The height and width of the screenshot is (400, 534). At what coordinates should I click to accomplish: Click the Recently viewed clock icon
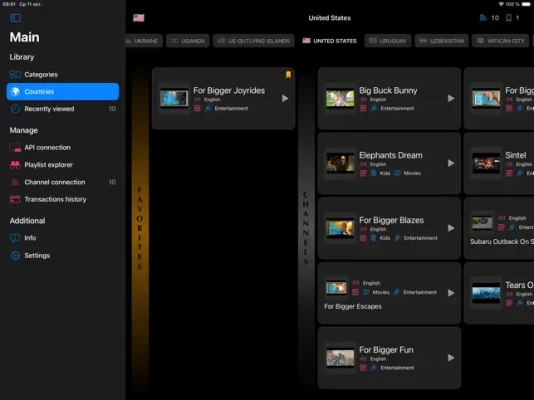pos(15,109)
